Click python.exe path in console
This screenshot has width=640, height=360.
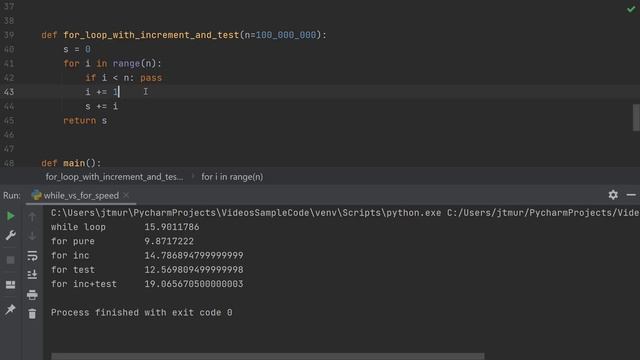246,213
